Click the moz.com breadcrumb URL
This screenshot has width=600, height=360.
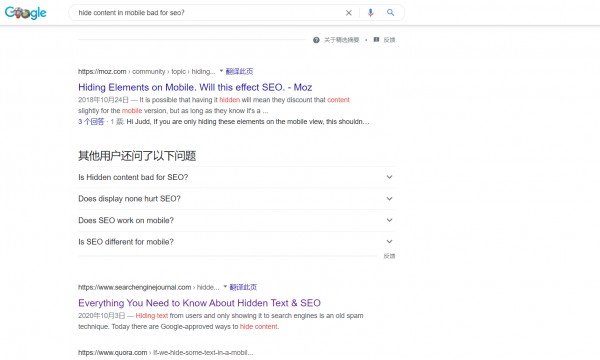click(147, 72)
